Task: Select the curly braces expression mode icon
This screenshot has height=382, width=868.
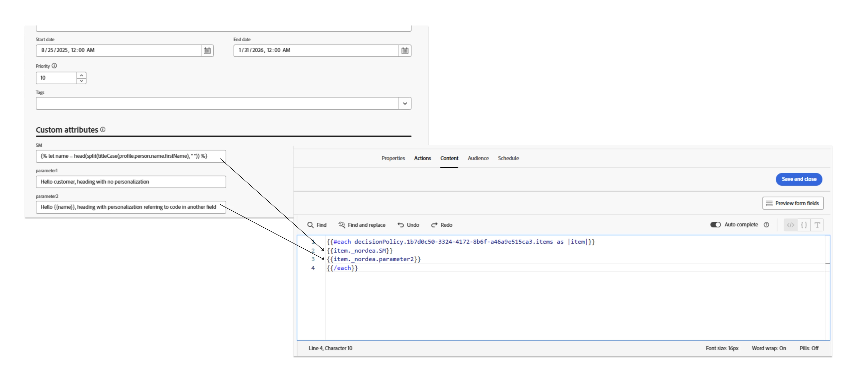Action: click(x=804, y=225)
